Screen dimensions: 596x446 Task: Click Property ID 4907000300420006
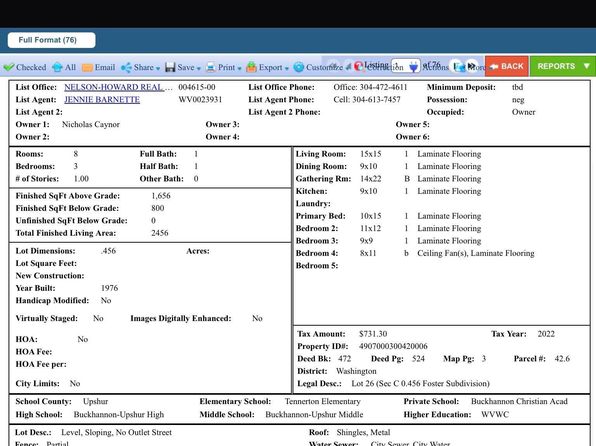tap(393, 346)
